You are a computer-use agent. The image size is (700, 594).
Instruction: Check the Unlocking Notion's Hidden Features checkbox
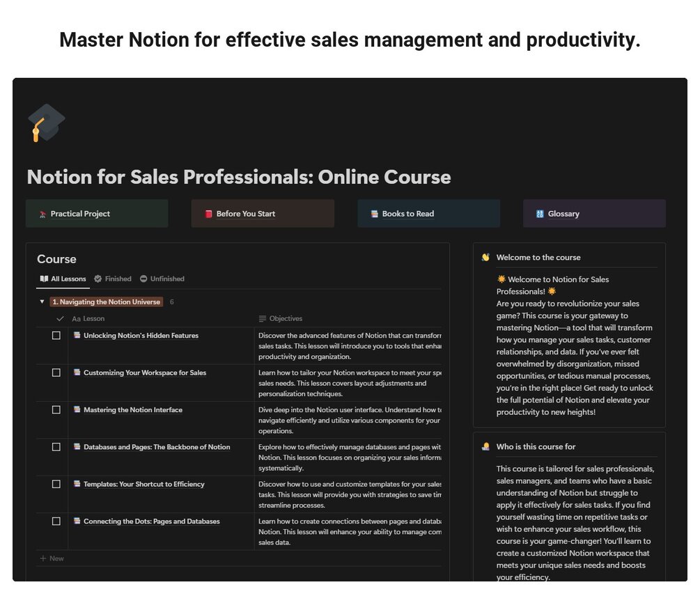click(56, 336)
